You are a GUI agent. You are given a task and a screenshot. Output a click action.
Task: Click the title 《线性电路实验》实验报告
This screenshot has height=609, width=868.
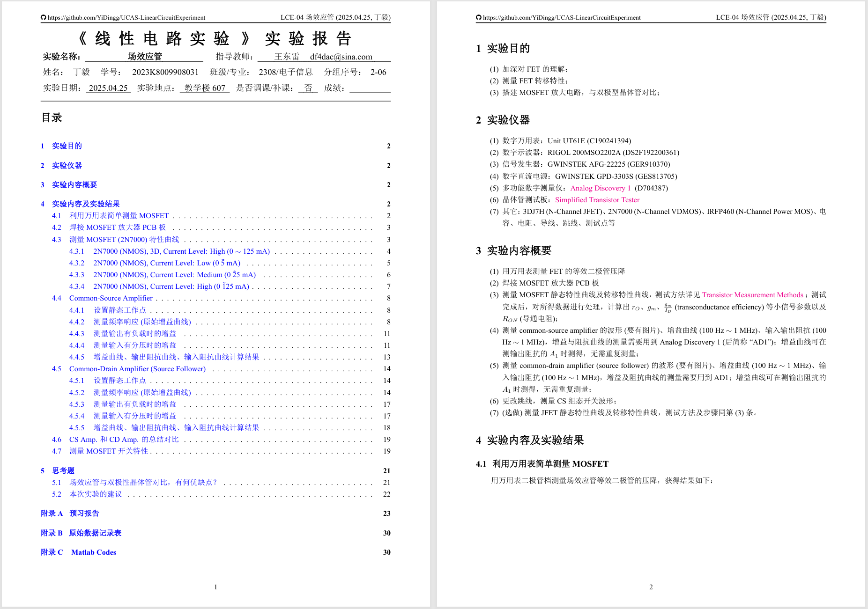coord(215,39)
